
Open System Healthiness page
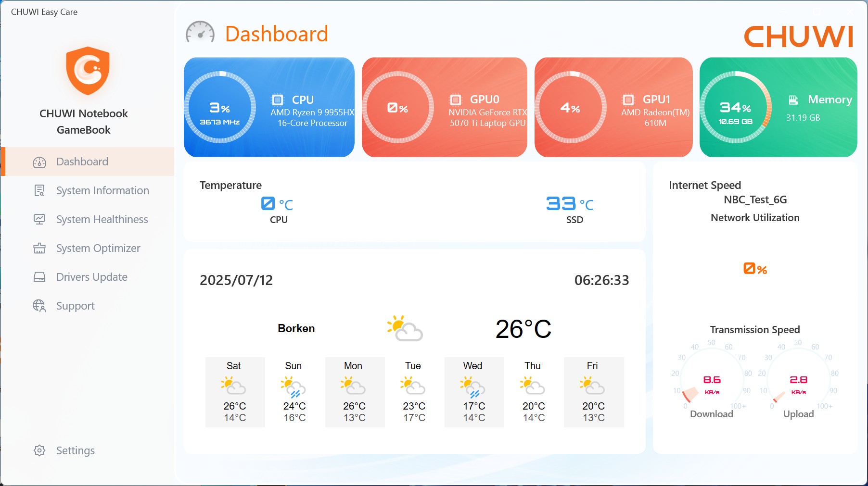(88, 219)
